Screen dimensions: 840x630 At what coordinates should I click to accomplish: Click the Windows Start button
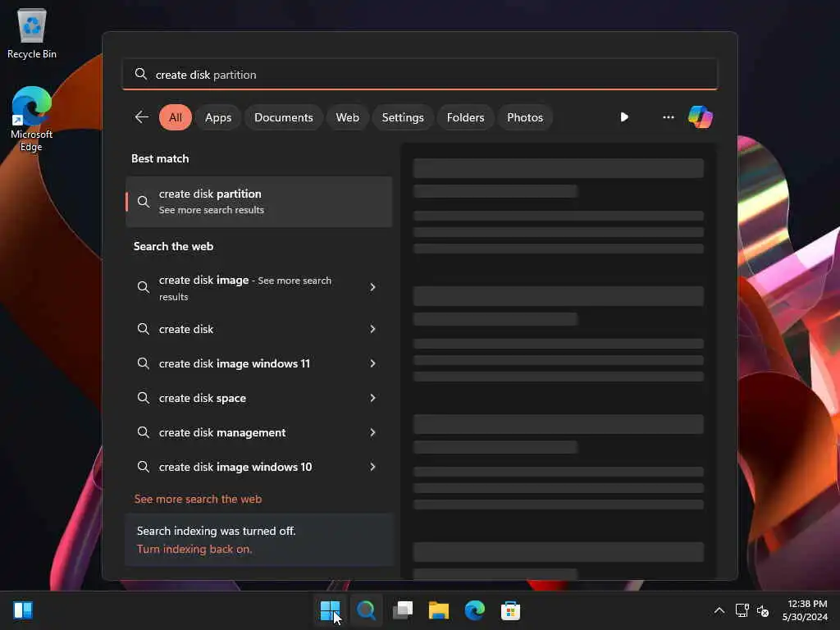[x=330, y=610]
